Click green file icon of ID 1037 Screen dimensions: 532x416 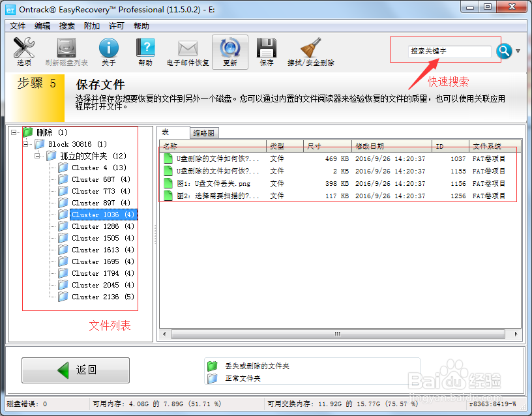tap(168, 159)
